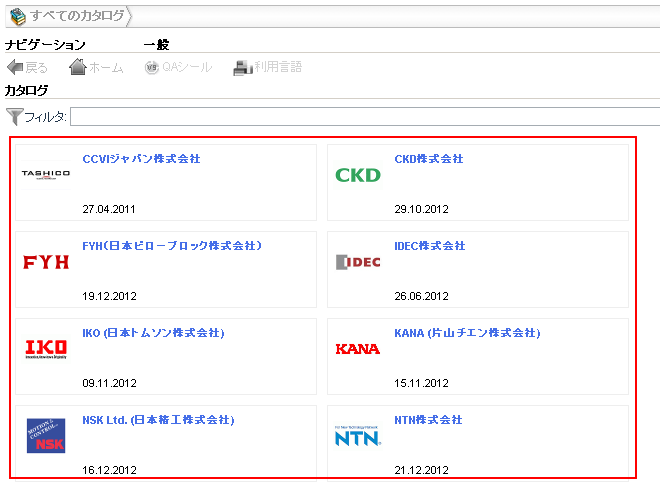The width and height of the screenshot is (660, 487).
Task: Select the NSK Motion & Control logo
Action: point(46,436)
